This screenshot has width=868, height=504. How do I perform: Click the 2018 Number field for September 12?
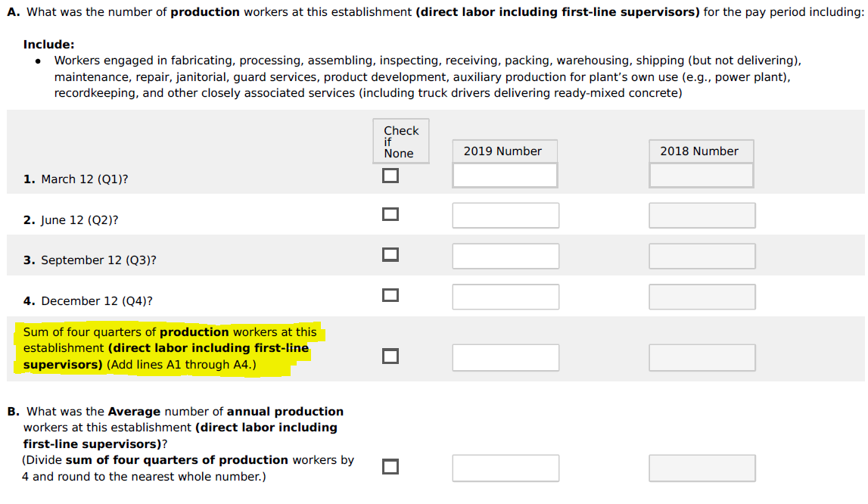pyautogui.click(x=702, y=256)
